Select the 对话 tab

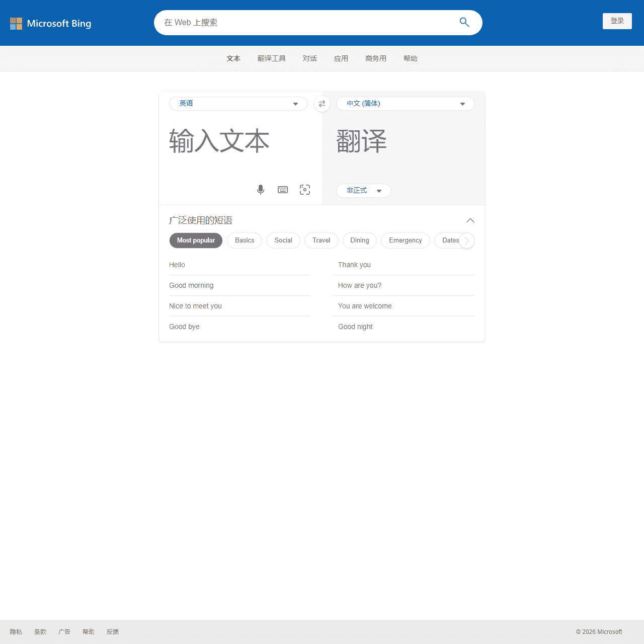pos(310,58)
